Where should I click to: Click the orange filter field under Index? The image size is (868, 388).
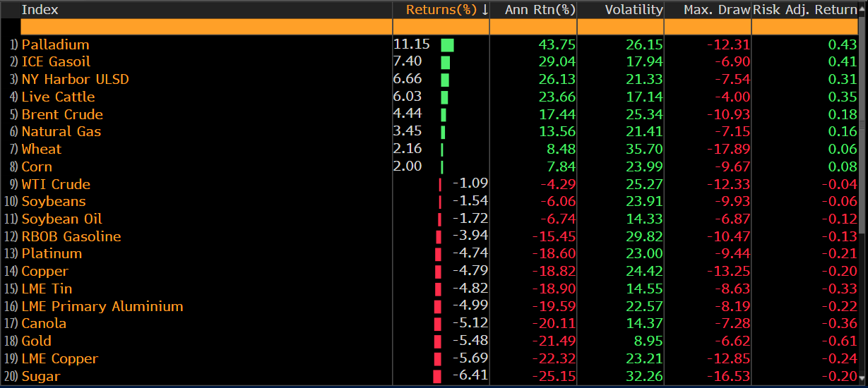pos(206,27)
